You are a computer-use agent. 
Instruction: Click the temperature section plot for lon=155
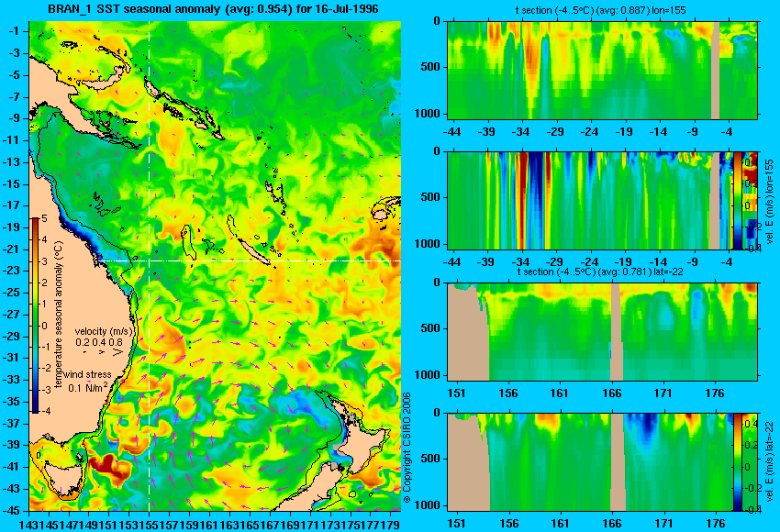point(602,70)
